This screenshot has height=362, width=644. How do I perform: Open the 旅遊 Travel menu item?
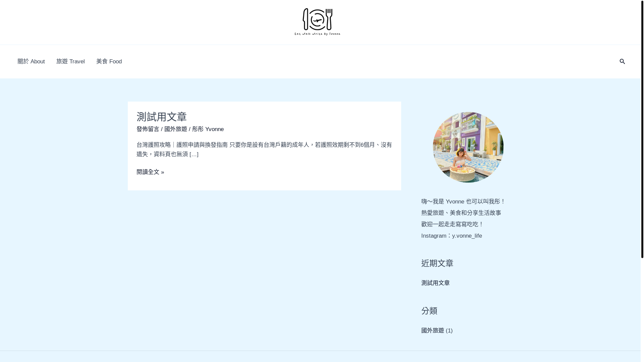tap(70, 62)
